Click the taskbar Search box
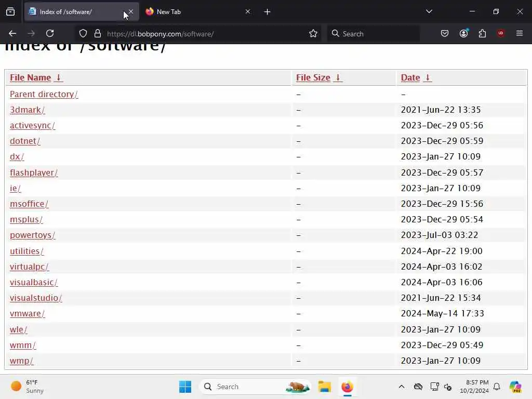This screenshot has height=399, width=532. (x=255, y=387)
